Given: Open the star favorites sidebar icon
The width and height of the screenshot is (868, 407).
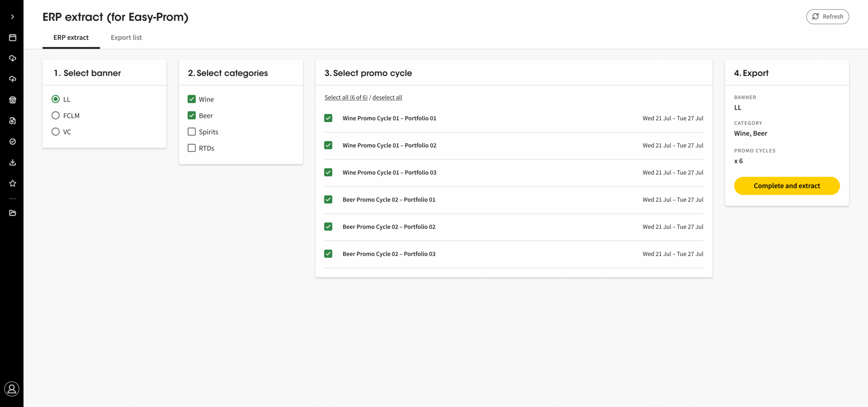Looking at the screenshot, I should click(13, 183).
